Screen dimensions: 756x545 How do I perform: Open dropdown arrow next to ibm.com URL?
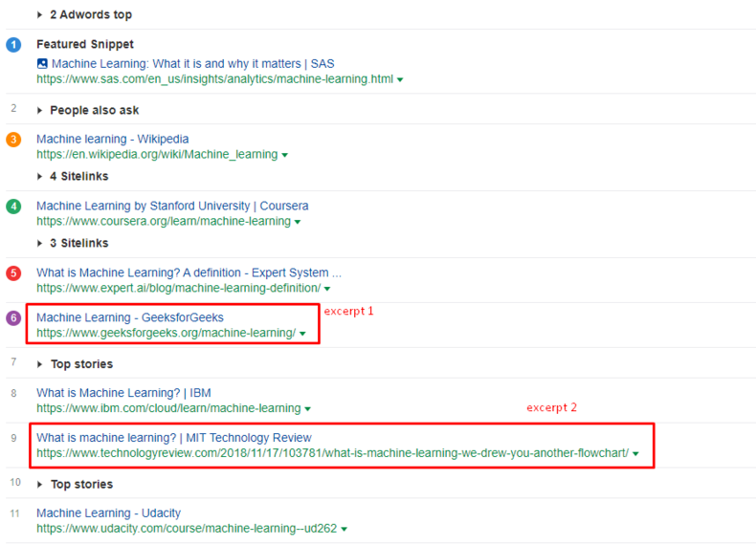[307, 409]
